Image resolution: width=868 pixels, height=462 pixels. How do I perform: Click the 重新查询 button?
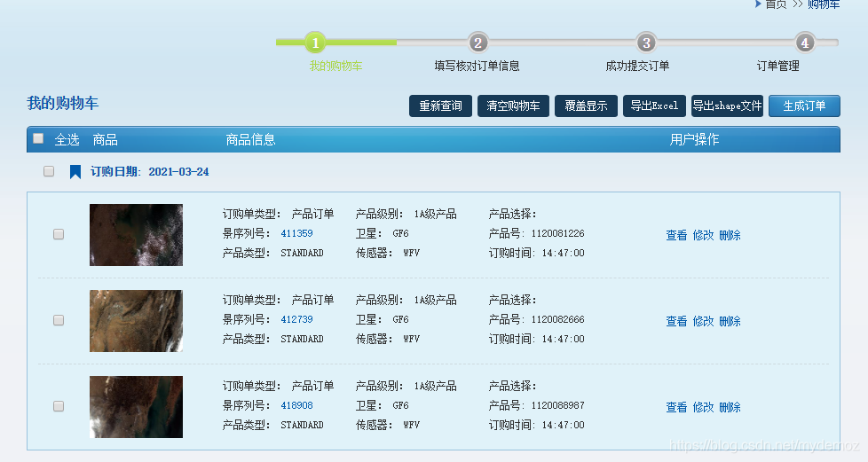(440, 106)
